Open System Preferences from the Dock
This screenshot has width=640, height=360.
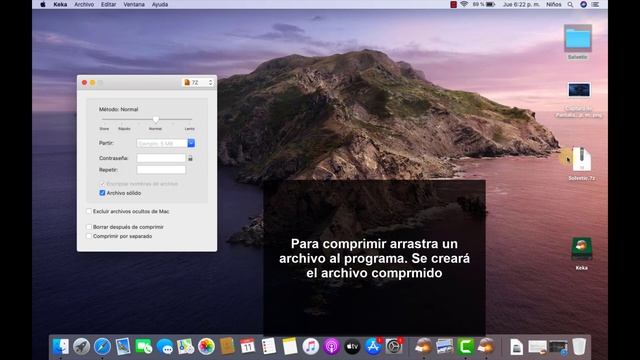point(393,347)
